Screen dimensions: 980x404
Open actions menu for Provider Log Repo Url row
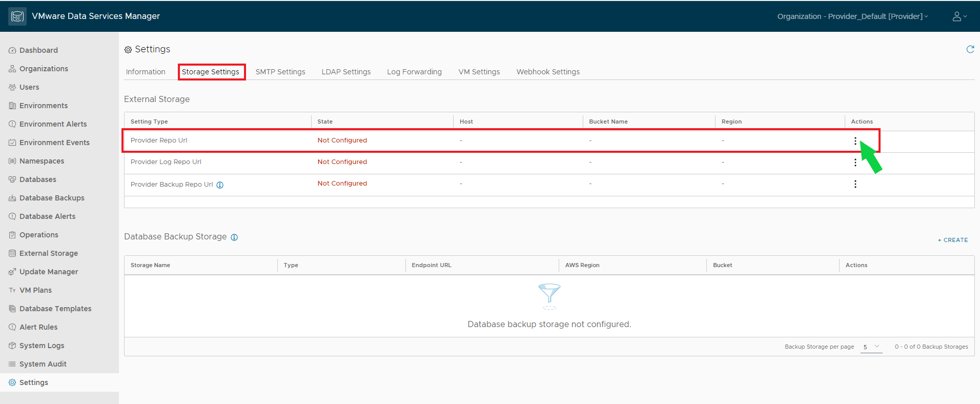tap(855, 163)
